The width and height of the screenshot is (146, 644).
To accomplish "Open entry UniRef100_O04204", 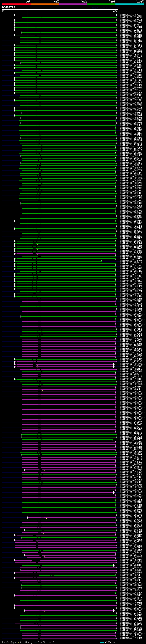I will (x=131, y=77).
